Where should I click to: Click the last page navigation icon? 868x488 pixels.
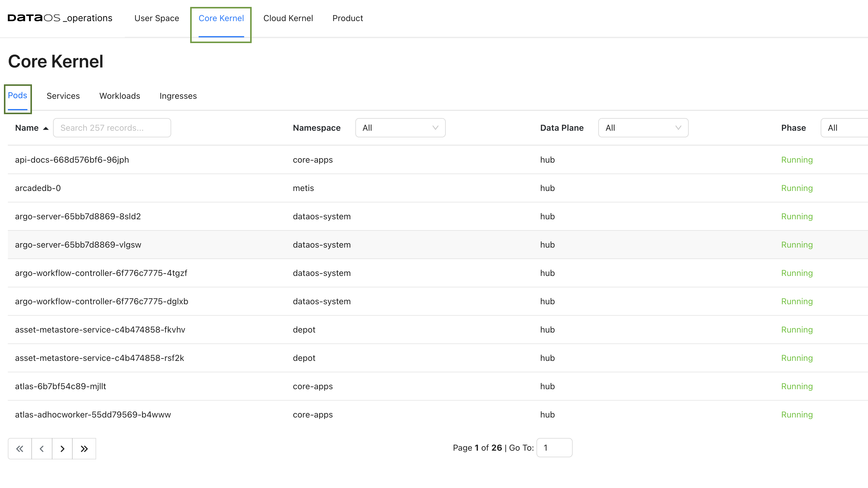click(x=84, y=448)
